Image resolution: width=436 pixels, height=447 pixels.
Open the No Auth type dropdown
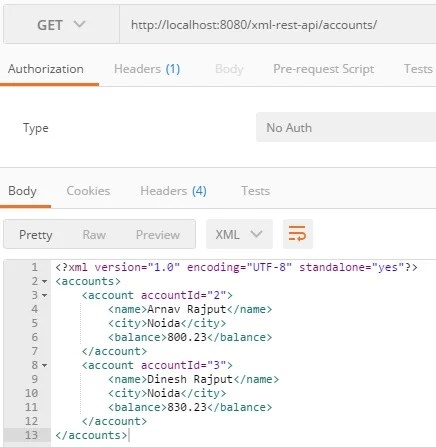click(346, 127)
